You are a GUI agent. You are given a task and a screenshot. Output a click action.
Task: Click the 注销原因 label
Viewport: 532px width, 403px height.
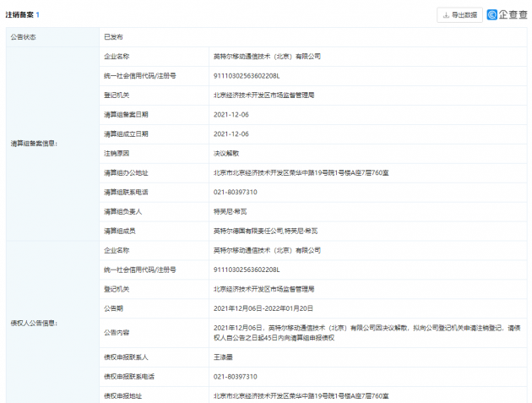pyautogui.click(x=117, y=154)
